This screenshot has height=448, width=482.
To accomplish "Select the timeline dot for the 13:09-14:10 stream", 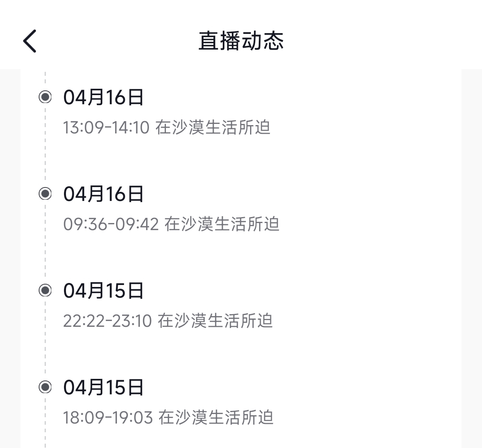I will (x=45, y=97).
